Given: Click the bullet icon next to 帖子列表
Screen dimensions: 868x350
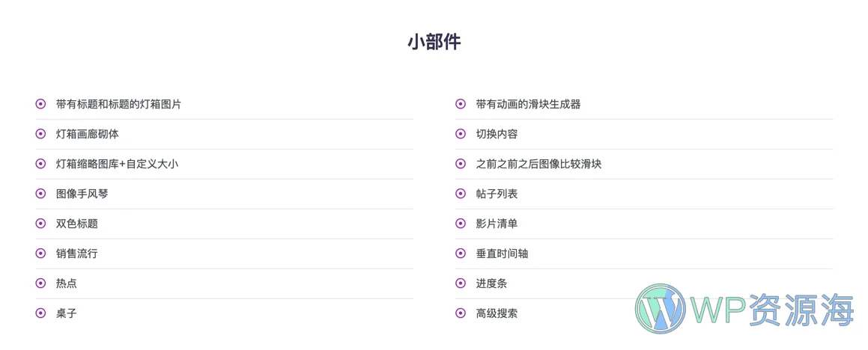Looking at the screenshot, I should pyautogui.click(x=461, y=194).
